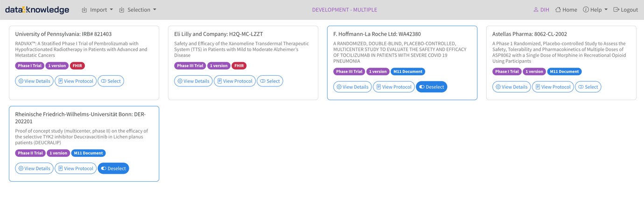Click the red FHIR badge on Eli Lilly card
This screenshot has height=198, width=644.
coord(239,66)
